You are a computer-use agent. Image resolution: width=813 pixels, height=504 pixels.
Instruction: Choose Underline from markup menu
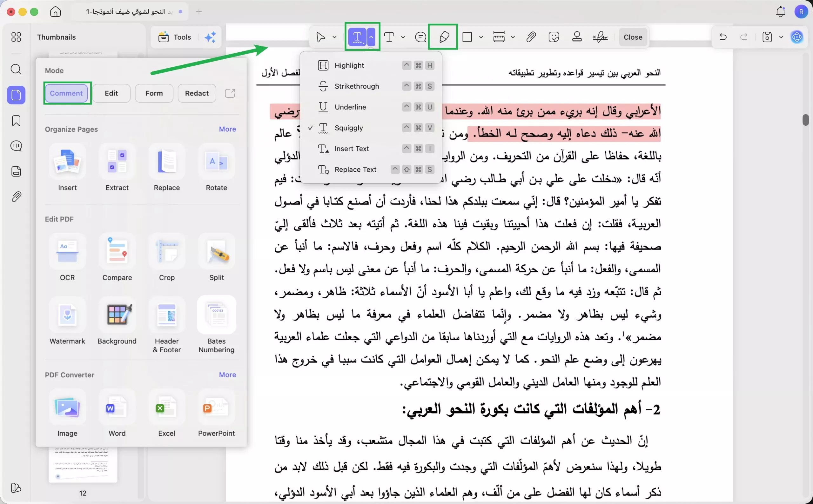[371, 107]
